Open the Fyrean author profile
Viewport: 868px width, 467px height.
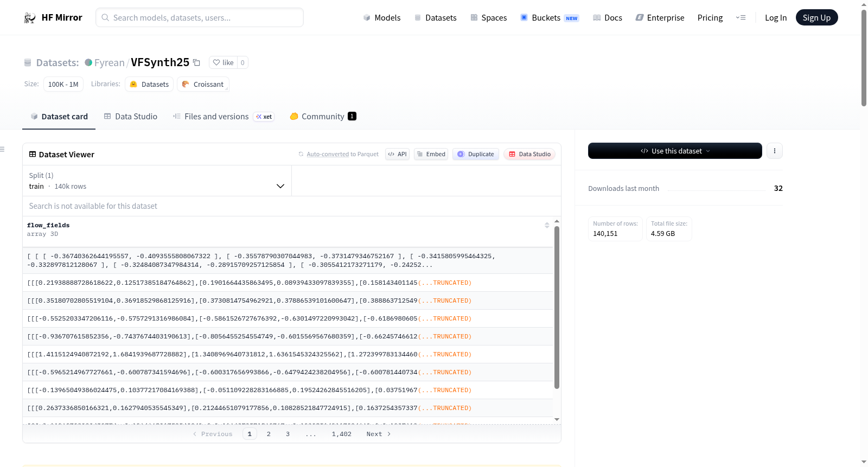click(110, 63)
